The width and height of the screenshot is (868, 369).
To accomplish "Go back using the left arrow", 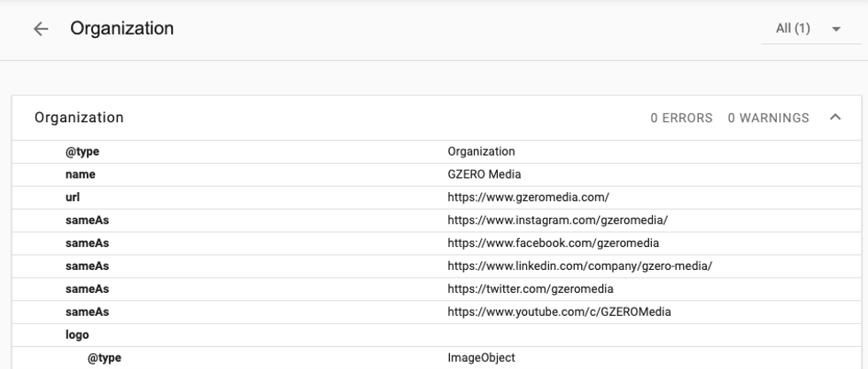I will click(x=41, y=29).
